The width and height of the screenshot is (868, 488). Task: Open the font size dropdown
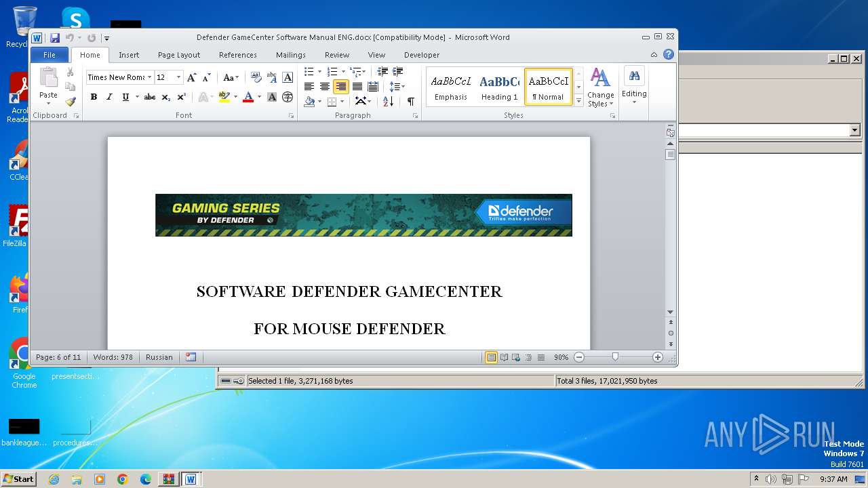tap(179, 77)
